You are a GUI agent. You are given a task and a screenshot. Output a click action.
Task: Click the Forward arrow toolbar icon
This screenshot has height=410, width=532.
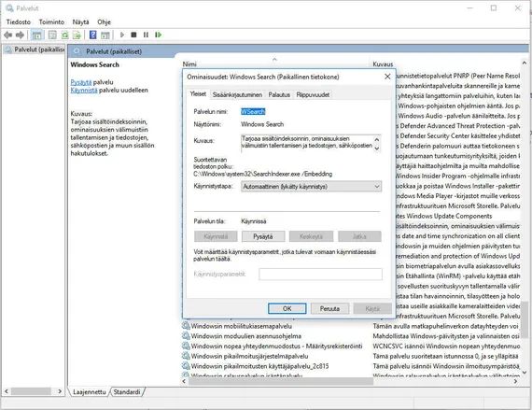point(20,35)
